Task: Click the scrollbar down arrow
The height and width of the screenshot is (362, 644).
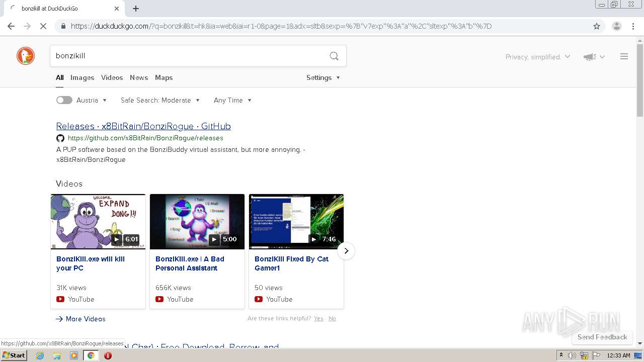Action: [640, 343]
